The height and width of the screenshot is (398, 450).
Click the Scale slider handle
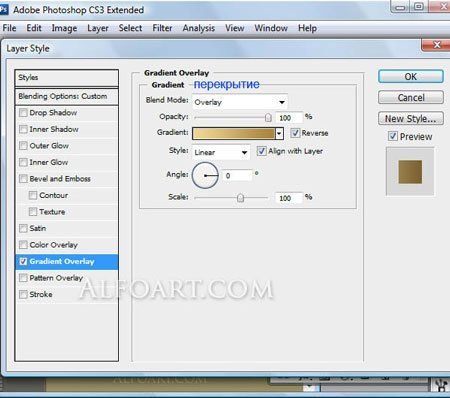[240, 198]
